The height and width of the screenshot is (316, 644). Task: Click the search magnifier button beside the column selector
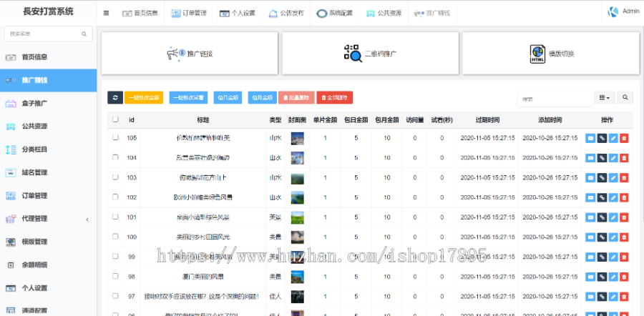[x=625, y=97]
